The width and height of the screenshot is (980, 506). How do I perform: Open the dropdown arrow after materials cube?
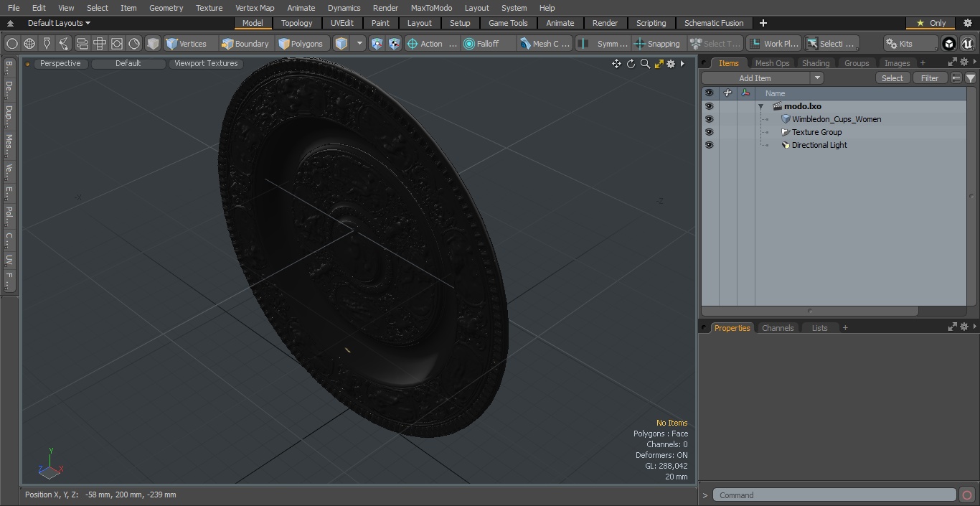point(360,44)
